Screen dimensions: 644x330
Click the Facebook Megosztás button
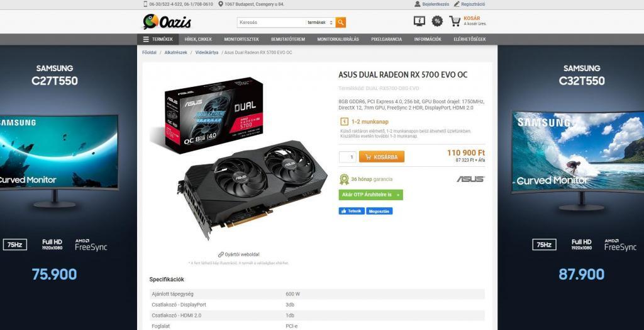coord(379,211)
